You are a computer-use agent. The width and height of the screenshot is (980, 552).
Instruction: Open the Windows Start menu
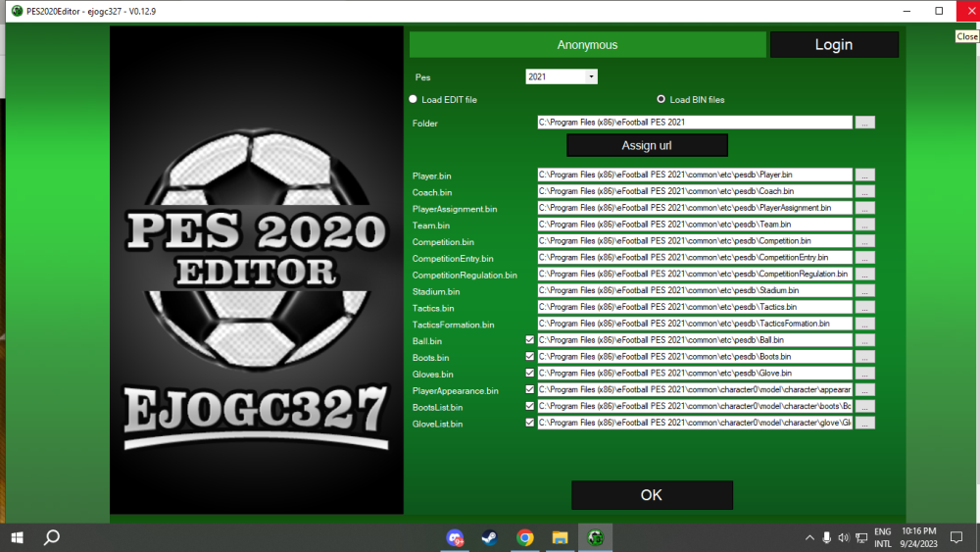[17, 537]
